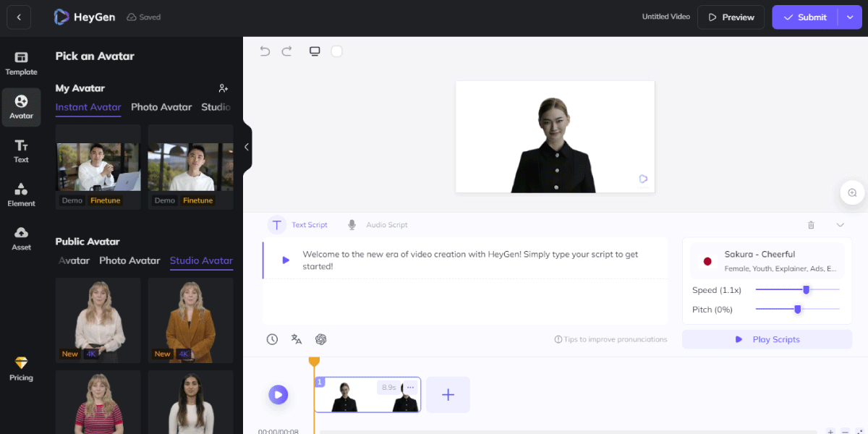Select the Studio tab under My Avatar
The height and width of the screenshot is (434, 868).
click(x=216, y=107)
